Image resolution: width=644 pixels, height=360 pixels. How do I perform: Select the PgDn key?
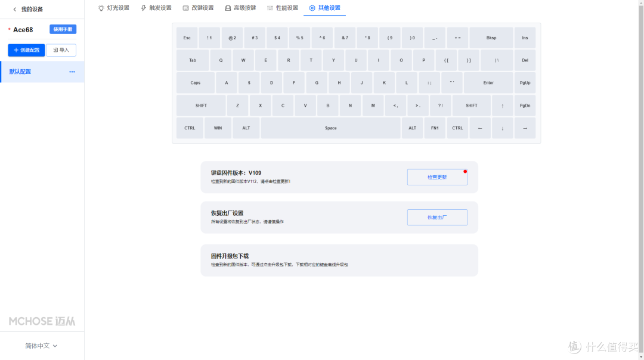(x=525, y=105)
